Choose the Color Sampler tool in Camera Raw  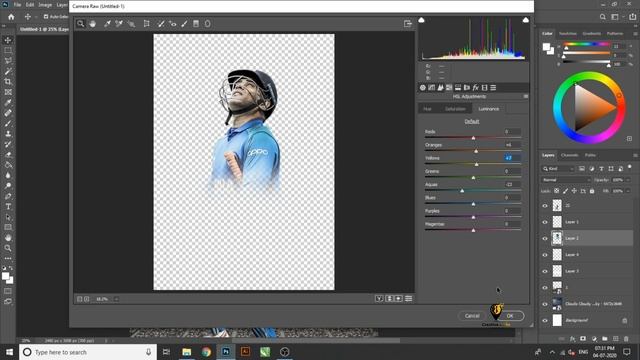click(x=119, y=24)
